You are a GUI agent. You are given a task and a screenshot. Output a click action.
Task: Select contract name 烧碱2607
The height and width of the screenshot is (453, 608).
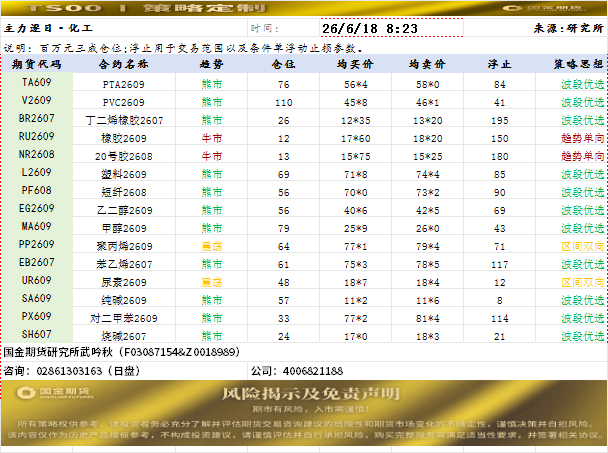click(124, 336)
